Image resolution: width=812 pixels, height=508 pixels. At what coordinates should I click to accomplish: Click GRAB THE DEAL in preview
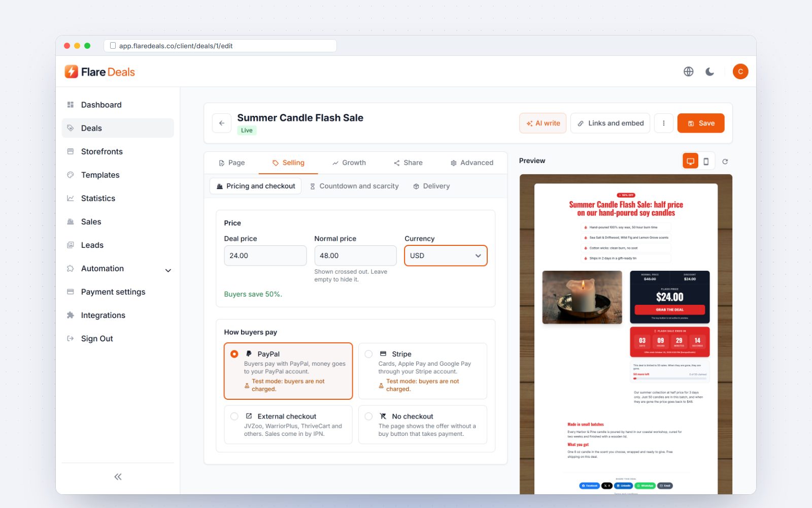coord(670,309)
